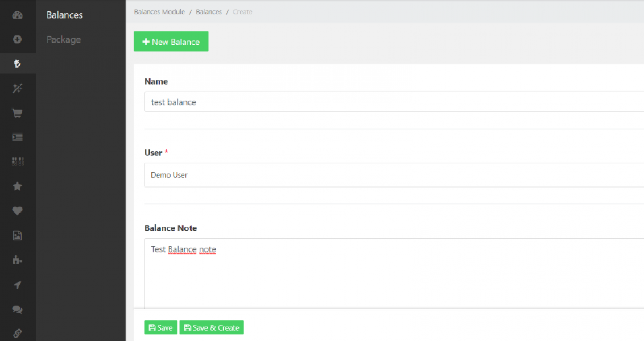Open the puzzle piece sidebar icon
Viewport: 644px width, 341px height.
coord(17,260)
